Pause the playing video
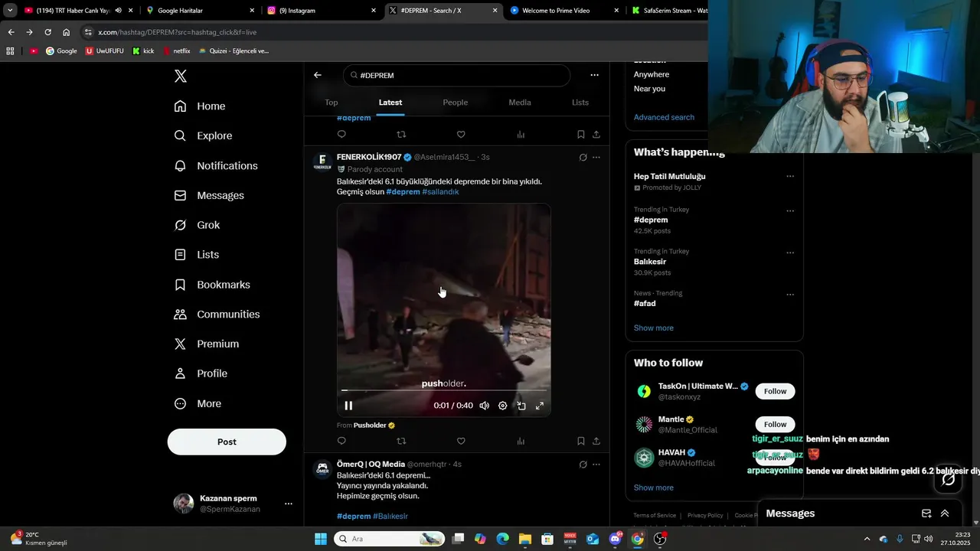 348,406
